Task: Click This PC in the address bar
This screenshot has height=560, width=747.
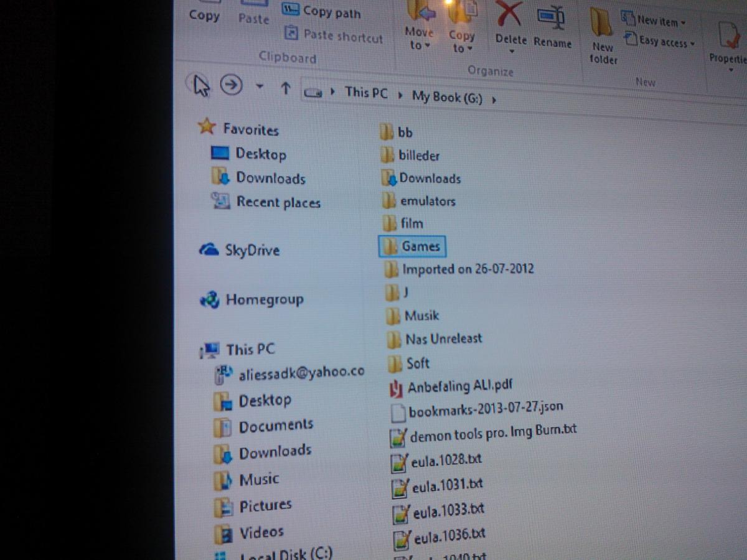Action: [366, 93]
